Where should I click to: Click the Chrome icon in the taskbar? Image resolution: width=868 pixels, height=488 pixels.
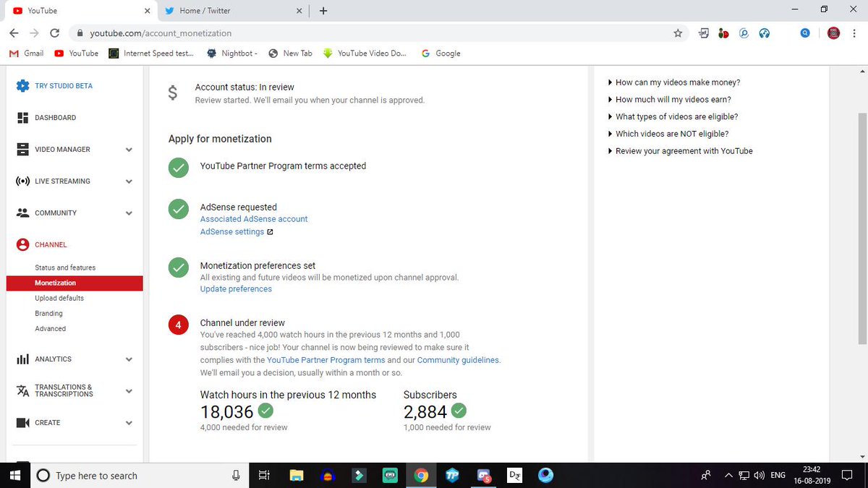click(421, 475)
